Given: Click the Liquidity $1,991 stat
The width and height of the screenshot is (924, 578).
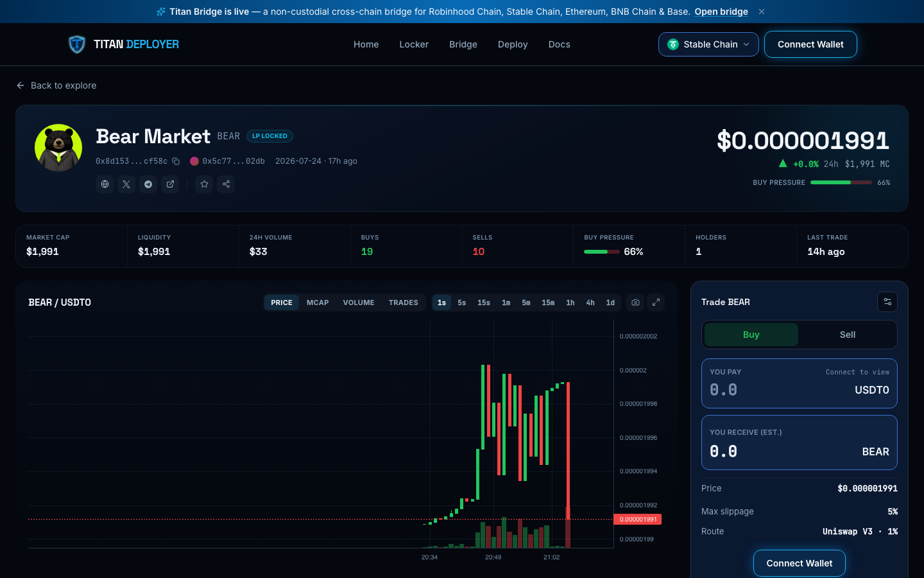Looking at the screenshot, I should [183, 246].
